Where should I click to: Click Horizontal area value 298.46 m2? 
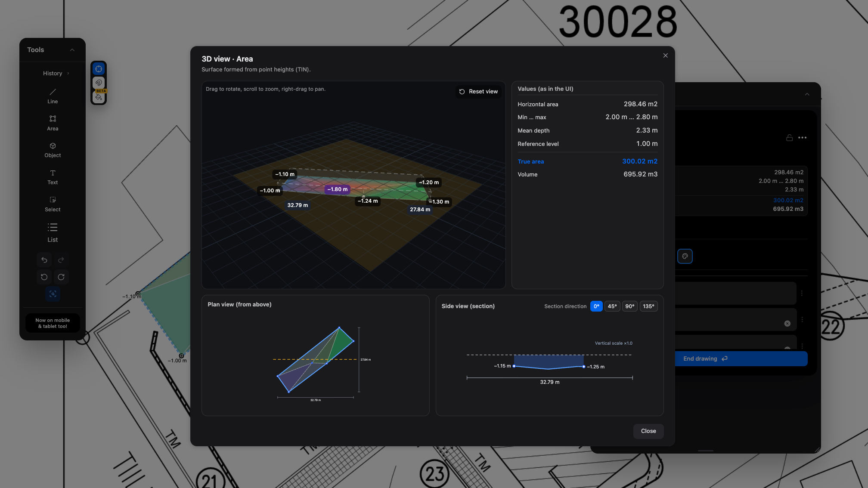[640, 104]
